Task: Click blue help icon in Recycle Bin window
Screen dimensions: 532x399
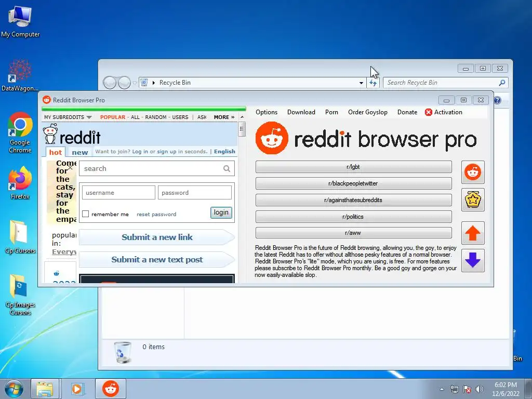Action: (x=497, y=100)
